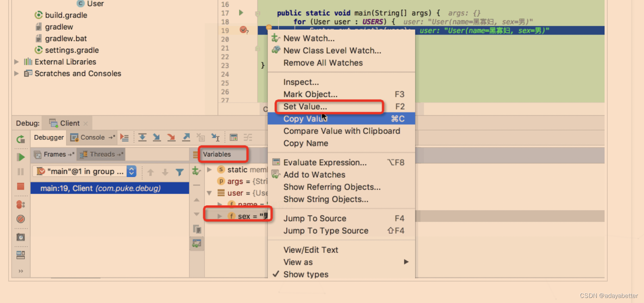The image size is (644, 303).
Task: Duplicate watch icon in Variables sidebar
Action: [x=197, y=229]
